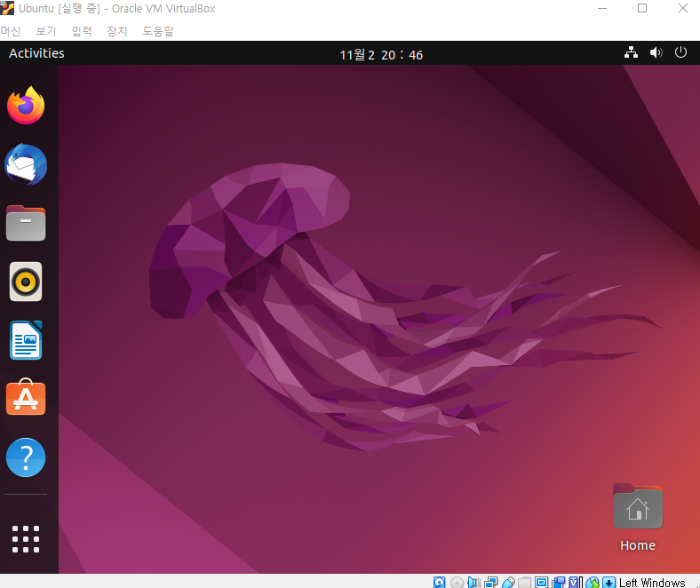This screenshot has height=588, width=700.
Task: Click the volume speaker icon in top bar
Action: (x=656, y=52)
